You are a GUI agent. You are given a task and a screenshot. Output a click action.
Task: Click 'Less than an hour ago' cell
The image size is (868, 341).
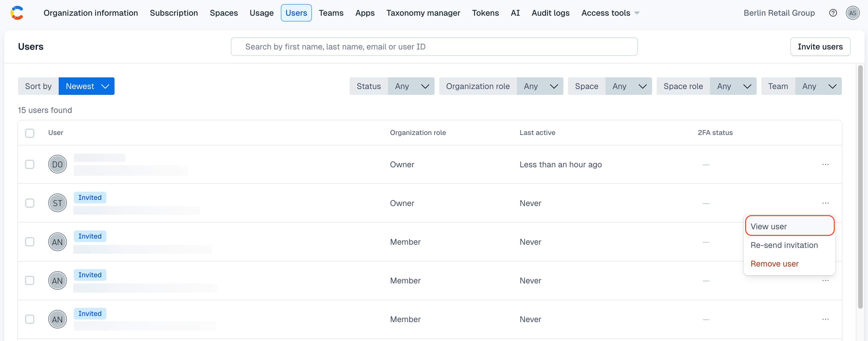click(560, 164)
